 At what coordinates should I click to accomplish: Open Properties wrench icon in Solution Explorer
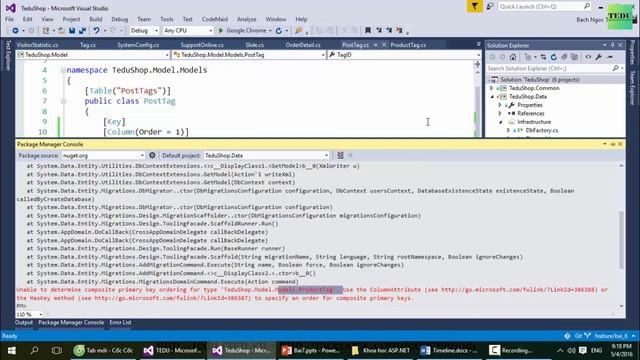(598, 57)
